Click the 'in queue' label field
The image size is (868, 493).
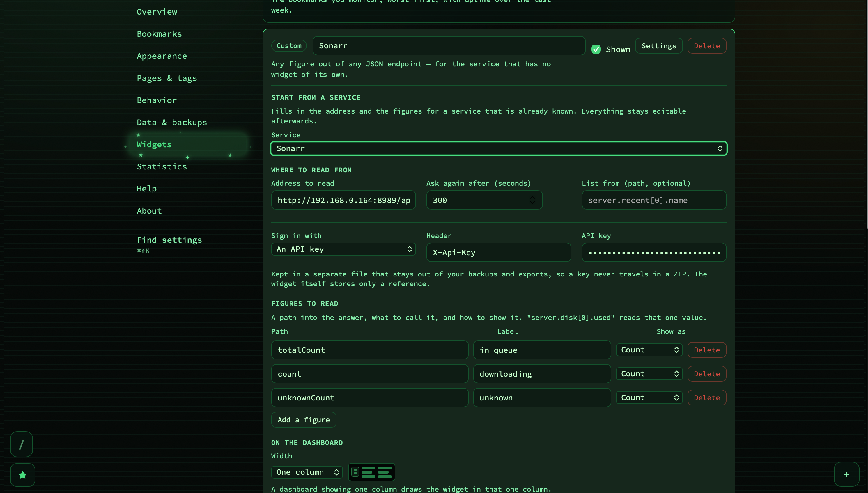click(x=542, y=350)
